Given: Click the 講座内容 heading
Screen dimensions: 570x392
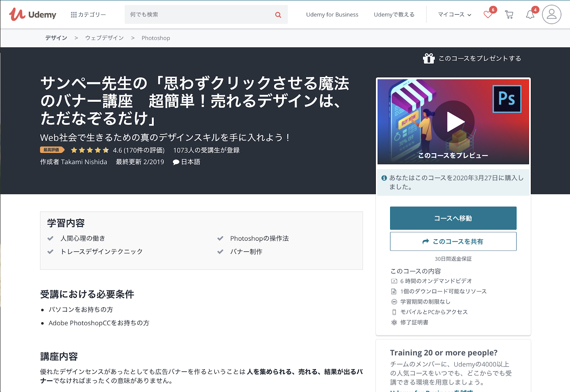Looking at the screenshot, I should pos(59,357).
